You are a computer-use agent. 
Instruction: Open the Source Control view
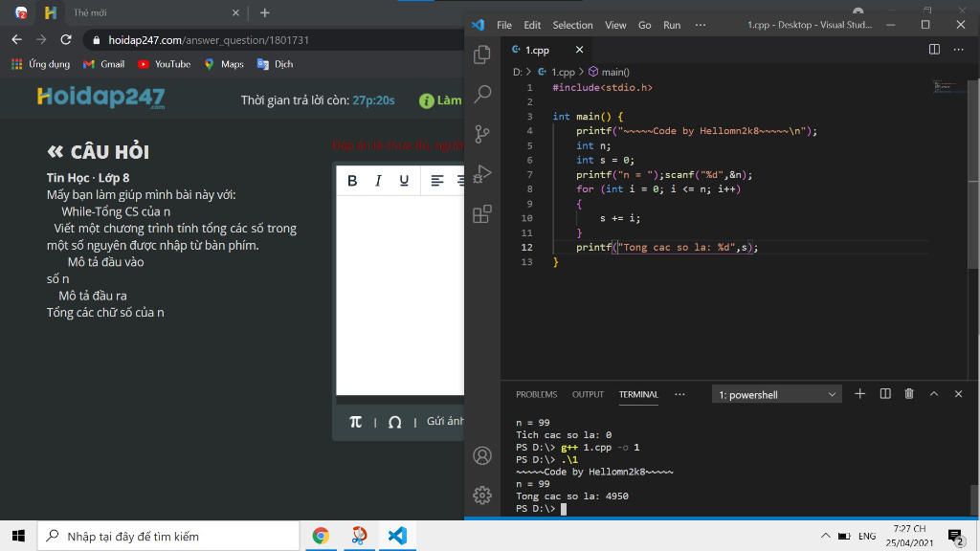482,134
